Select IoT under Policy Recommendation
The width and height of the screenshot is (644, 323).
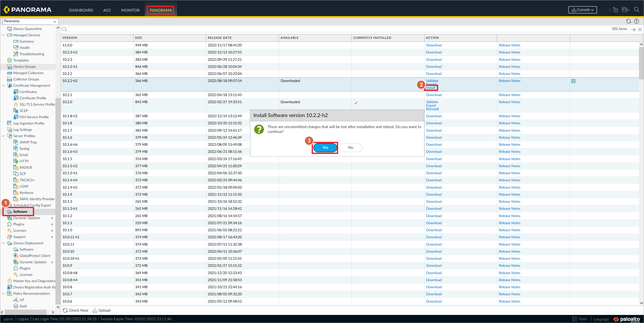(22, 300)
